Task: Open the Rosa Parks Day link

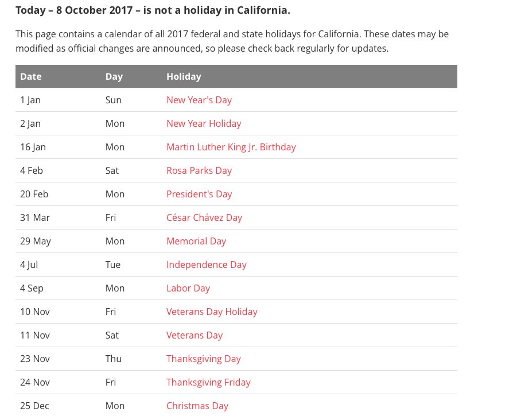Action: tap(199, 171)
